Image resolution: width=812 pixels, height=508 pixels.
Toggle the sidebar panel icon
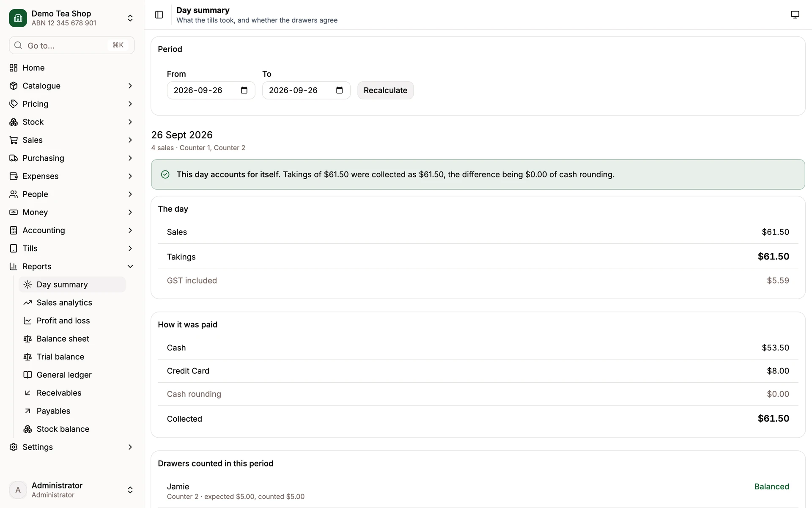[x=159, y=15]
